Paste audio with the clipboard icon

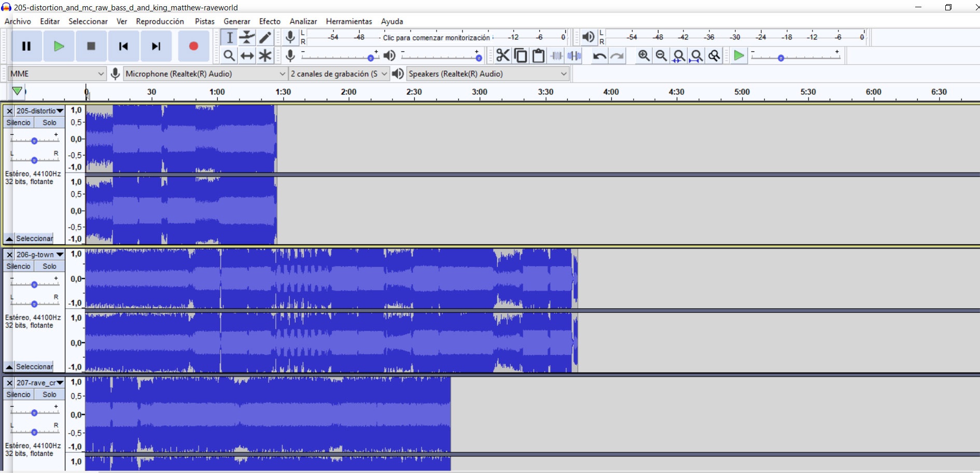538,55
